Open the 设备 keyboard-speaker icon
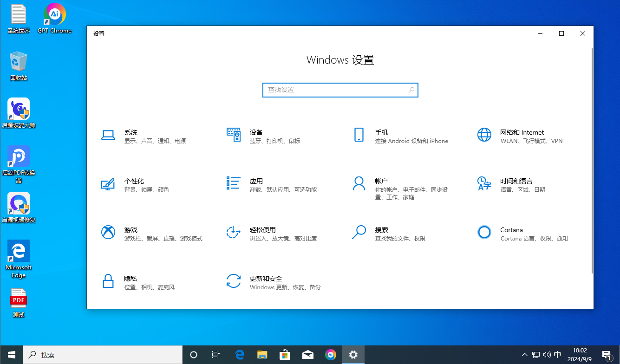This screenshot has height=364, width=620. (x=234, y=135)
